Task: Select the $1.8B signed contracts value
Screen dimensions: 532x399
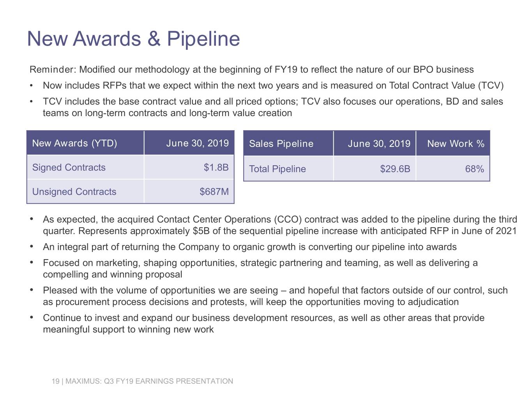Action: (216, 168)
